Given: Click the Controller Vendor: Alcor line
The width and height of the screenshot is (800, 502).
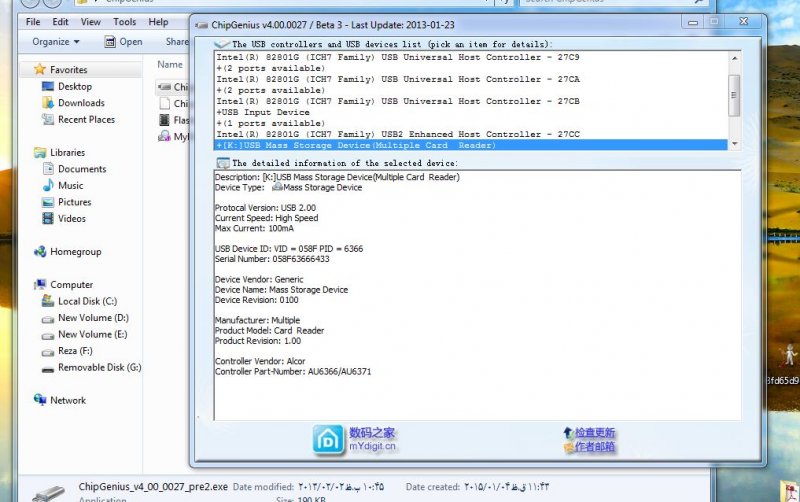Looking at the screenshot, I should coord(260,361).
